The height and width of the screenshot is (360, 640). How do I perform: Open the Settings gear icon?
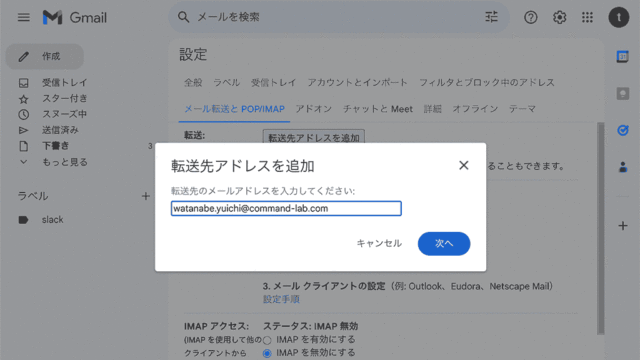(559, 17)
